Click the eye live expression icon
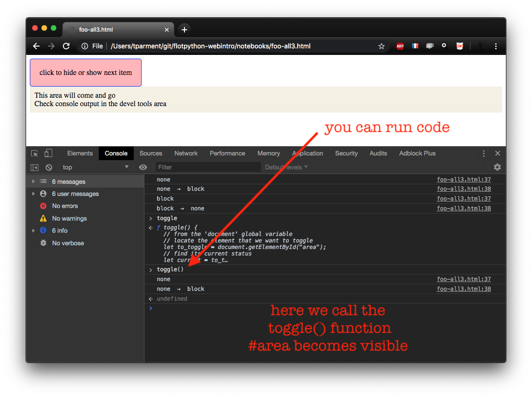The image size is (532, 397). coord(143,168)
